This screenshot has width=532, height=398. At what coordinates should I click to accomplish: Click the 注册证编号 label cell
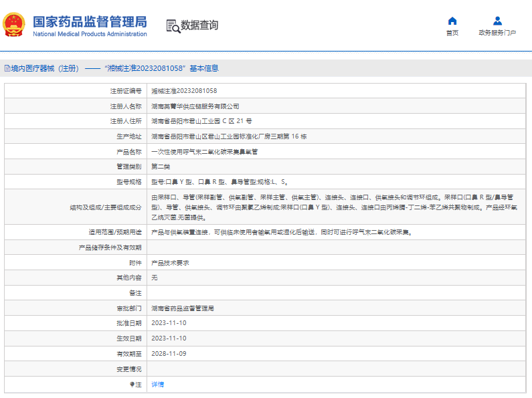pyautogui.click(x=76, y=91)
